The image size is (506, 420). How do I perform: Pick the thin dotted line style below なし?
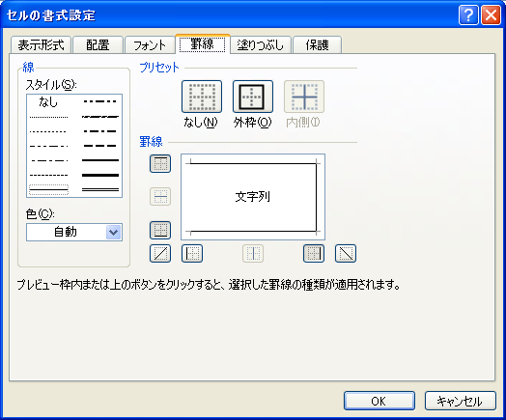tap(48, 117)
